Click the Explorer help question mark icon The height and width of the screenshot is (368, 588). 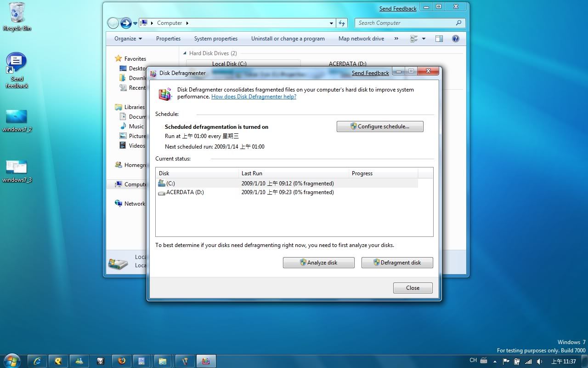456,39
